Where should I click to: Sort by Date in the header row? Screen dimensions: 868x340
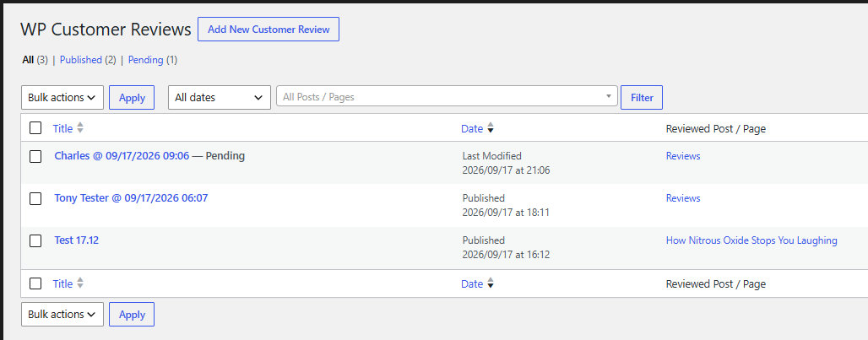[x=472, y=128]
